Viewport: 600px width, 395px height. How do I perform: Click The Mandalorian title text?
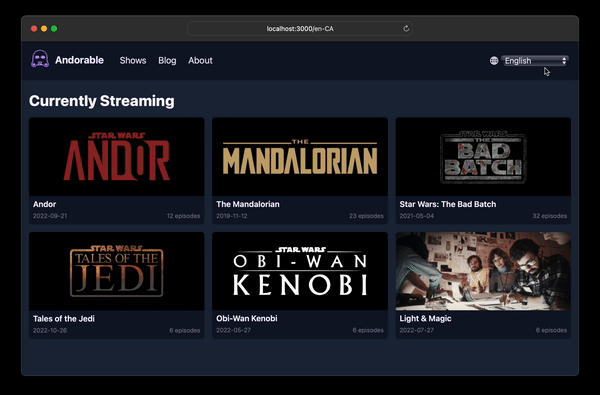tap(248, 204)
